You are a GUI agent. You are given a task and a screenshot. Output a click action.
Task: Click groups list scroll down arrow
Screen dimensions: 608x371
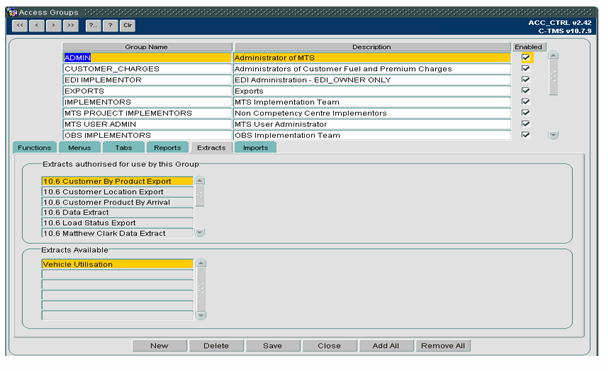pyautogui.click(x=553, y=135)
